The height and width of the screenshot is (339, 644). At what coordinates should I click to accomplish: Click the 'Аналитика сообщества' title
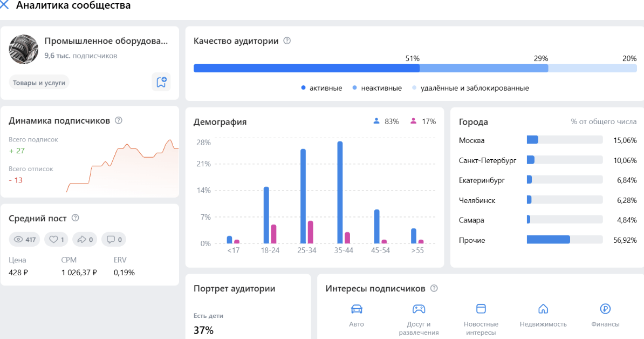click(73, 5)
